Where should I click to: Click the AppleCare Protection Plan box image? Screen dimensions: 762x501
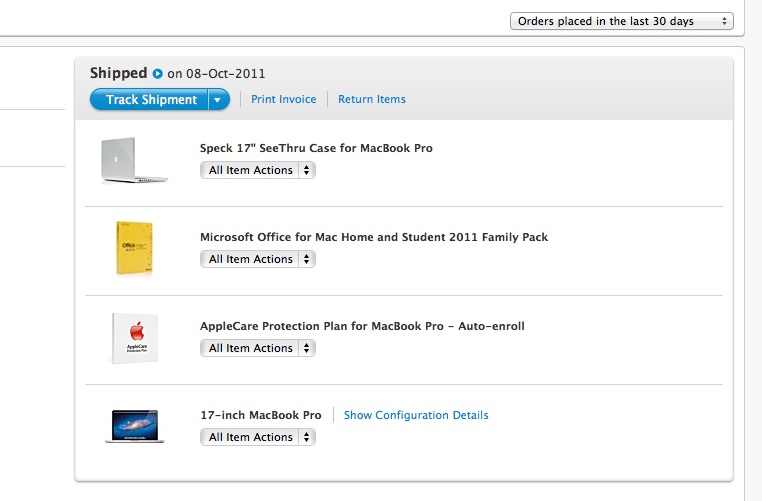[x=135, y=338]
